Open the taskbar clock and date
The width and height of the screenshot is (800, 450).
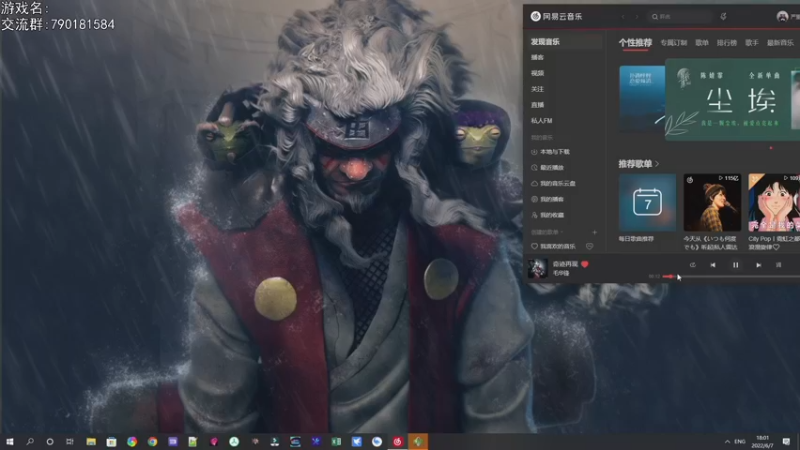[x=762, y=442]
